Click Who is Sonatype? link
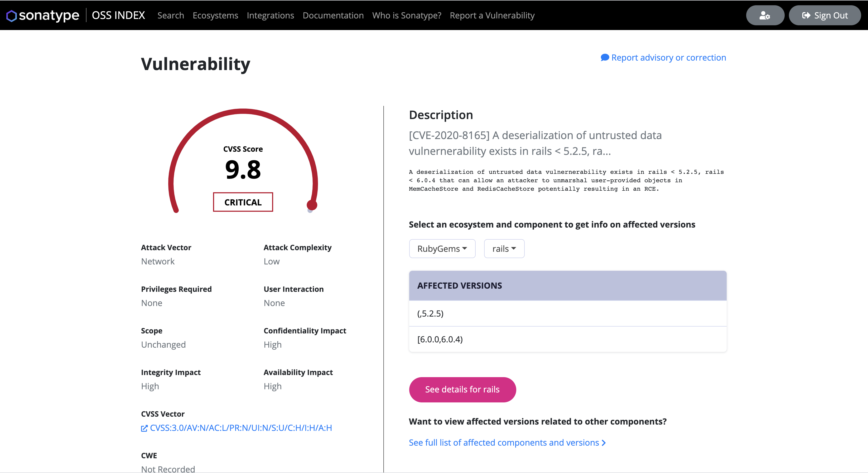 coord(406,16)
